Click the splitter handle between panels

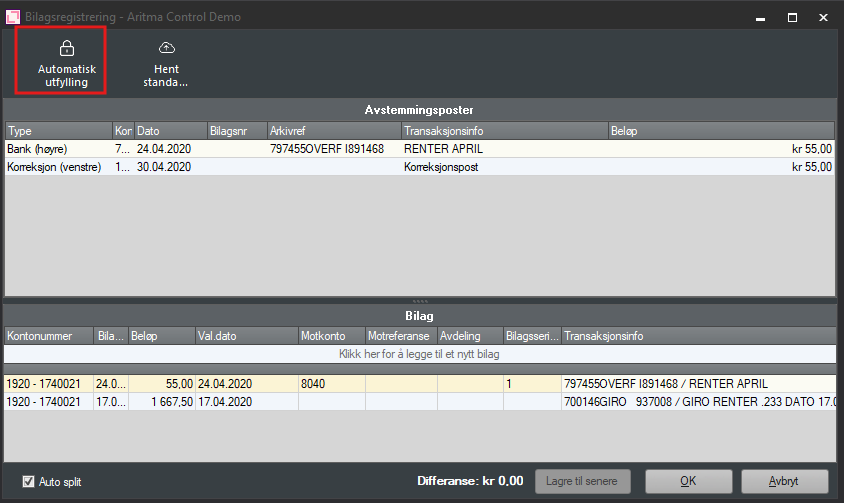tap(420, 301)
